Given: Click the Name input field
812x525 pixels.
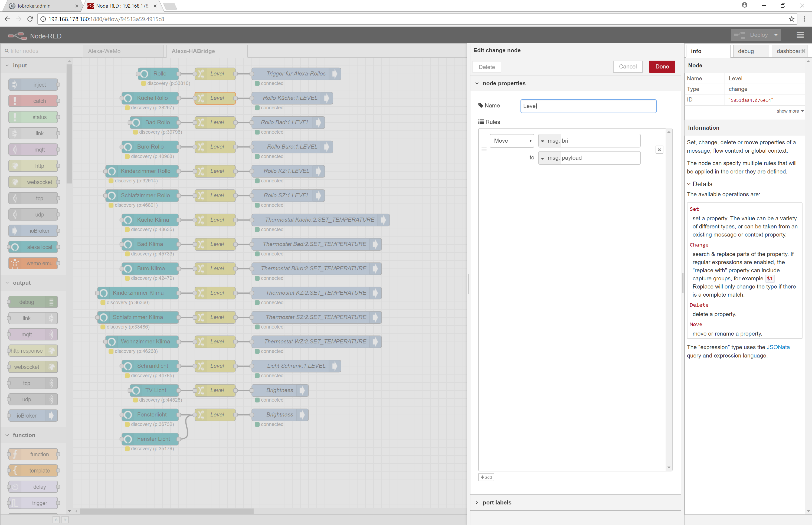Looking at the screenshot, I should pyautogui.click(x=588, y=106).
